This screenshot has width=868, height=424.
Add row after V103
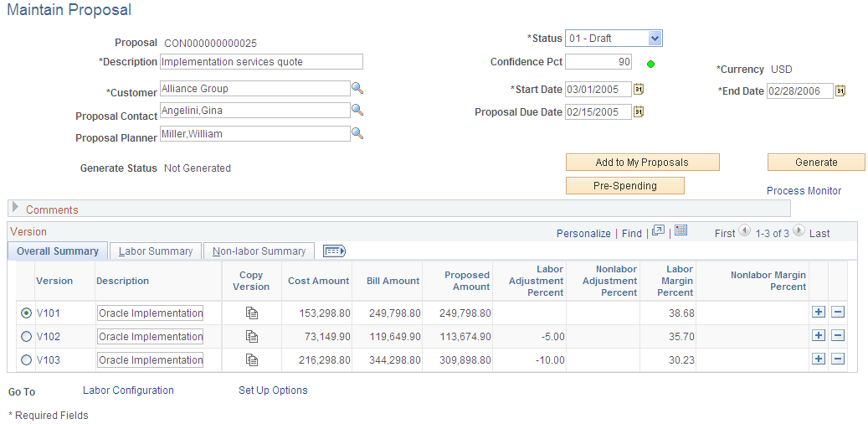[x=818, y=359]
